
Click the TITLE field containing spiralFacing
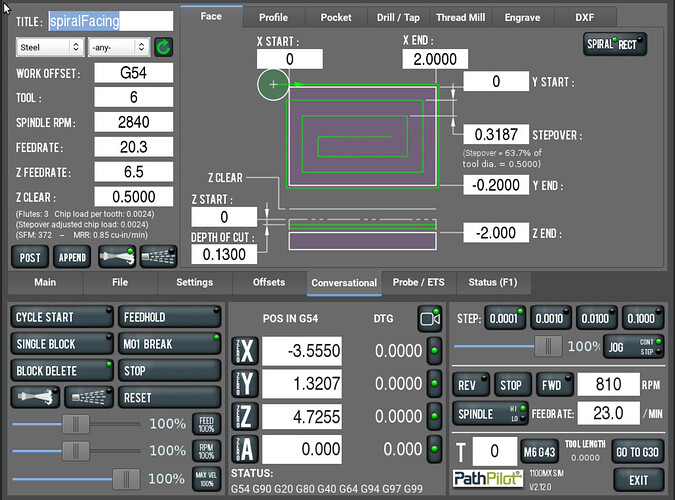pyautogui.click(x=110, y=21)
